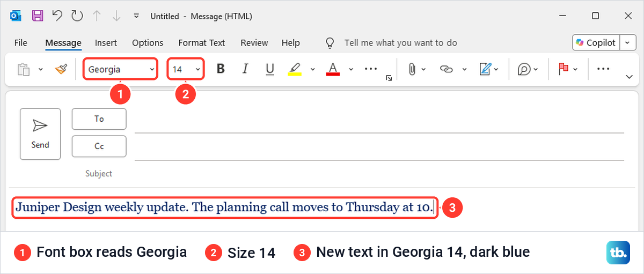Viewport: 644px width, 274px height.
Task: Toggle italic formatting
Action: tap(245, 69)
